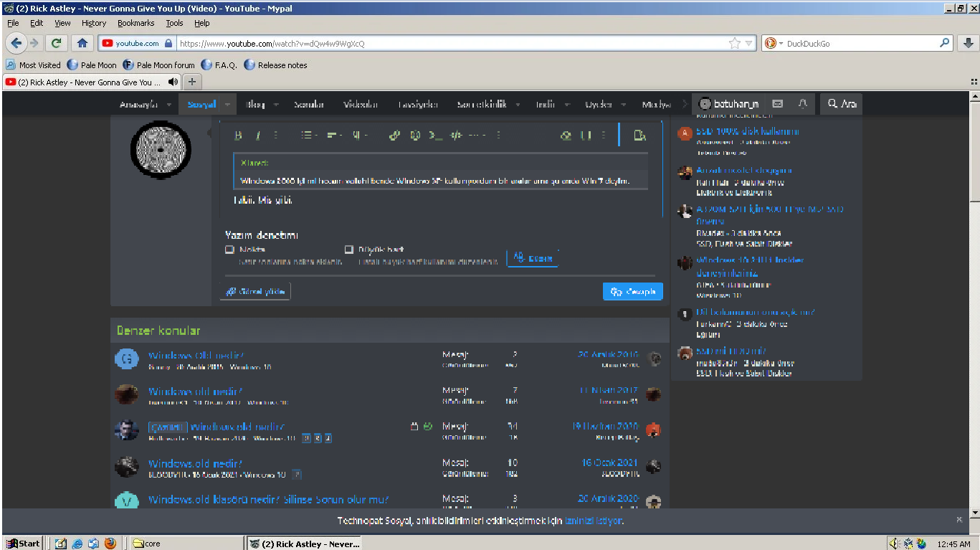Screen dimensions: 980x550
Task: Click the eraser icon in editor toolbar
Action: (566, 135)
